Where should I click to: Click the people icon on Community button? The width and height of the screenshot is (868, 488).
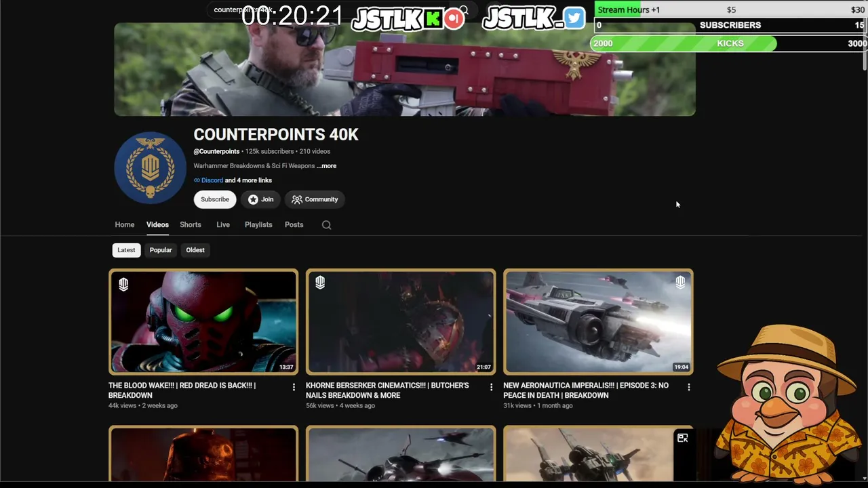[297, 199]
